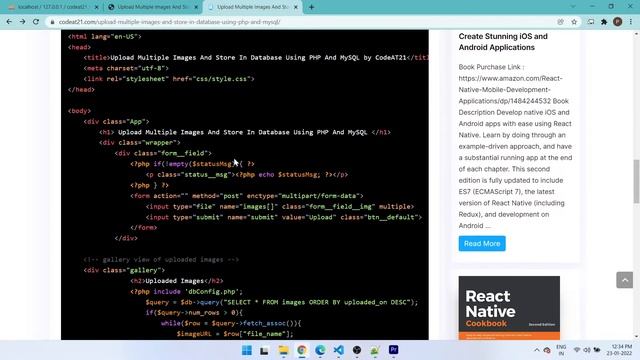Open battery status tray icon
Image resolution: width=640 pixels, height=360 pixels.
[x=597, y=350]
